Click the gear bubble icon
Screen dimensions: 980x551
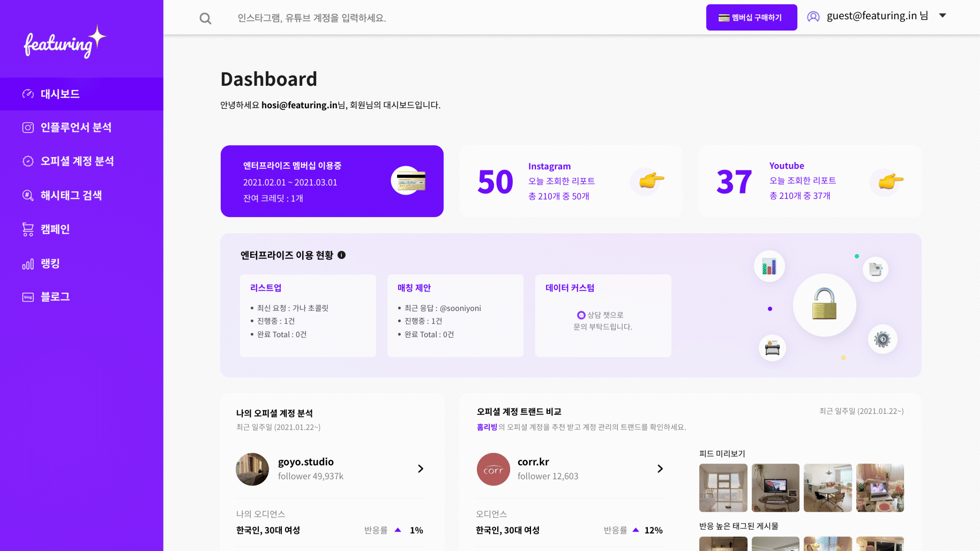(882, 339)
